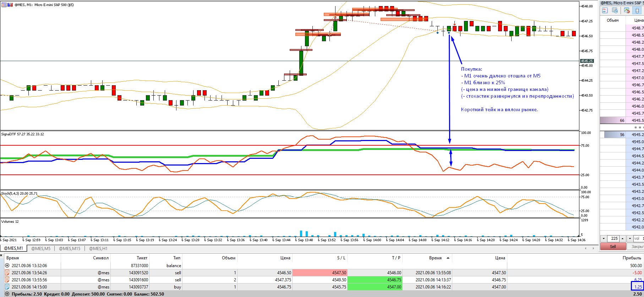Click the red Sell button
This screenshot has height=297, width=644.
pyautogui.click(x=613, y=246)
